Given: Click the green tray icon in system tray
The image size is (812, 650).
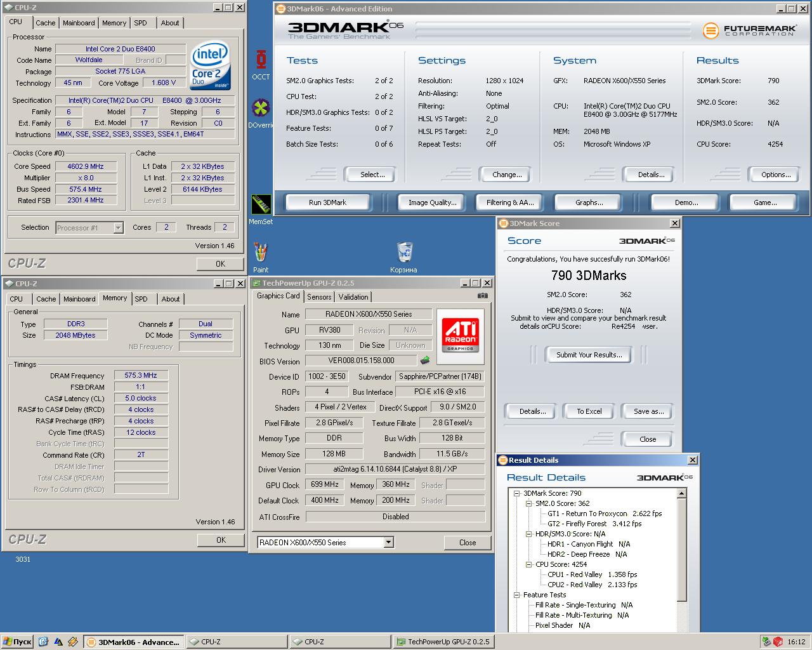Looking at the screenshot, I should (766, 642).
